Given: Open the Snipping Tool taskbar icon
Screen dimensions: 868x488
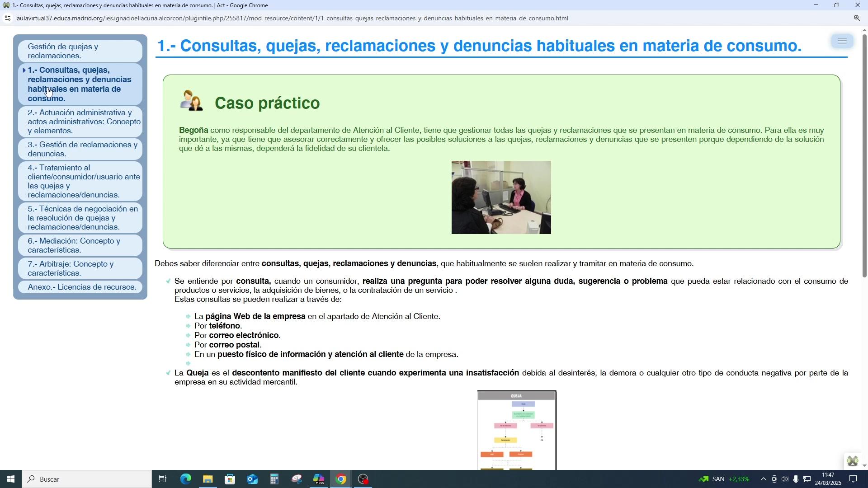Looking at the screenshot, I should pyautogui.click(x=296, y=479).
